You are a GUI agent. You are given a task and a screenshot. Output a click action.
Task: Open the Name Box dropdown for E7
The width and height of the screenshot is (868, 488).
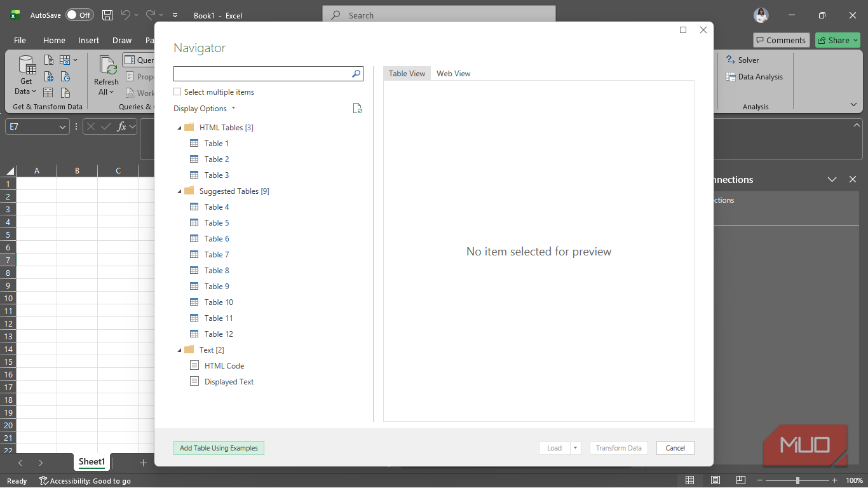(x=62, y=127)
